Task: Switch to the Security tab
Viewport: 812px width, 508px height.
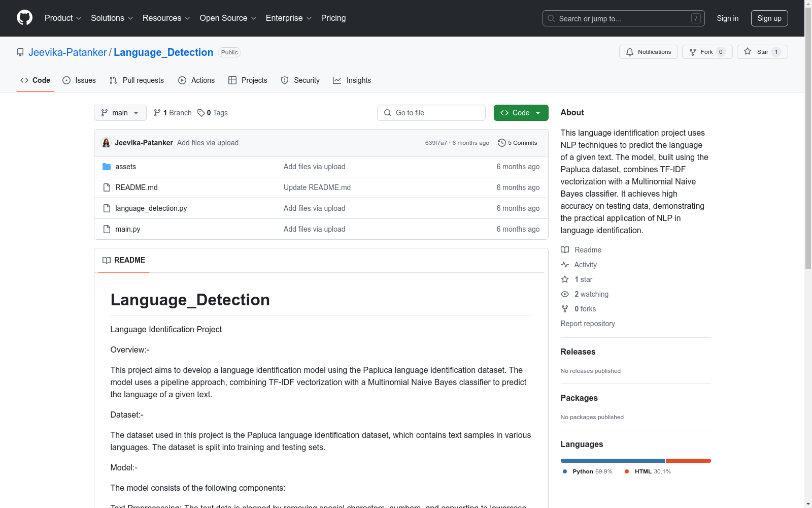Action: [x=300, y=80]
